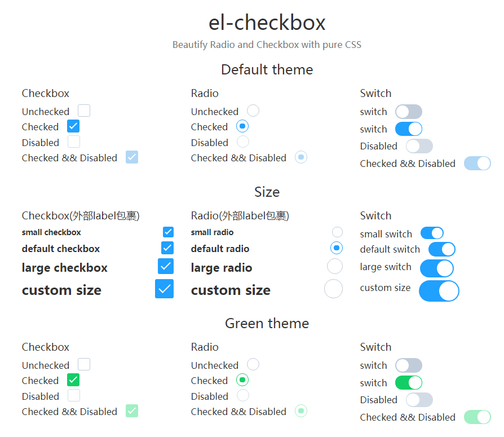Select the large radio circle
Image resolution: width=504 pixels, height=437 pixels.
point(335,266)
